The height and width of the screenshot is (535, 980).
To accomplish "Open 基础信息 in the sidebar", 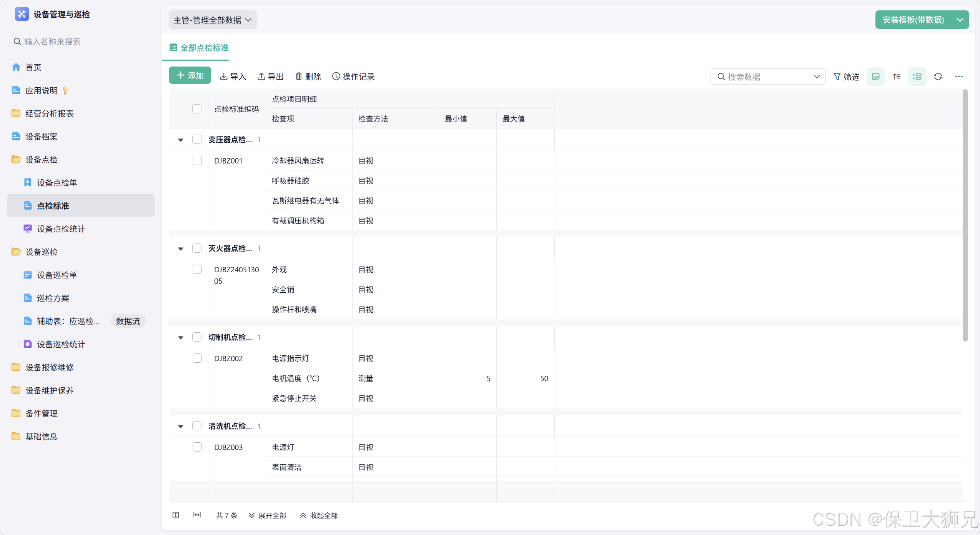I will (81, 437).
